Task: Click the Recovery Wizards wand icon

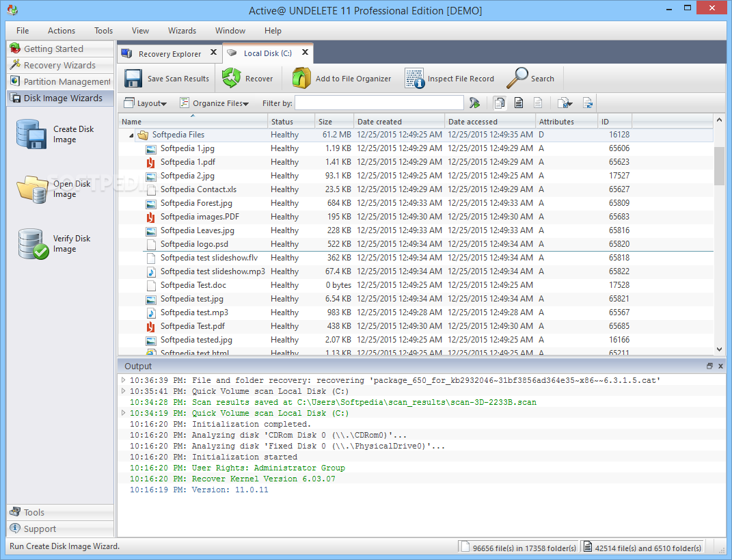Action: coord(16,64)
